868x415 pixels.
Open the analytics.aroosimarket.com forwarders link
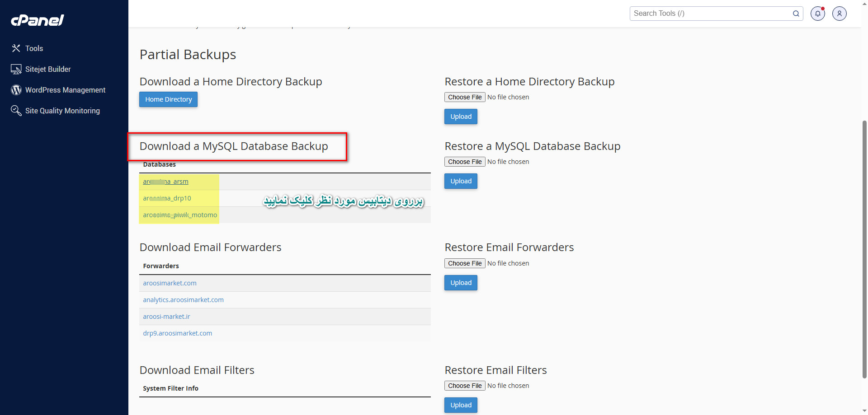183,299
